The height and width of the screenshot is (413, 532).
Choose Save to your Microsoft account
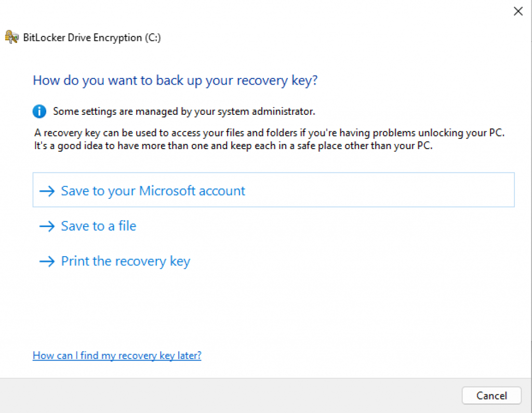(153, 191)
